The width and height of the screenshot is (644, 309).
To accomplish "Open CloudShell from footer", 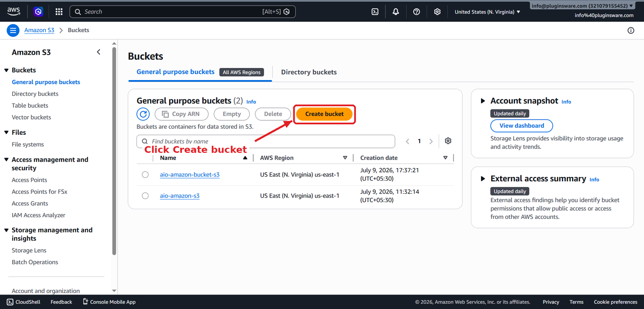I will tap(23, 302).
